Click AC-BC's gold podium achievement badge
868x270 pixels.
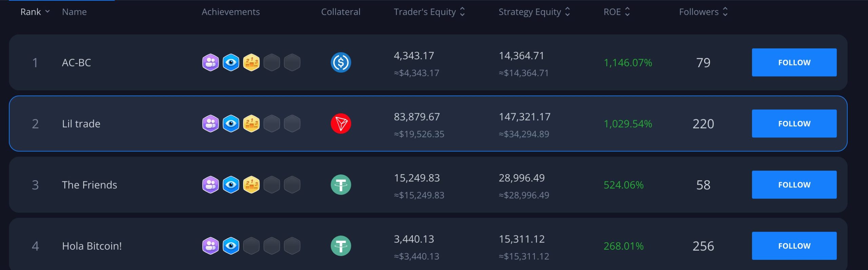click(x=251, y=63)
